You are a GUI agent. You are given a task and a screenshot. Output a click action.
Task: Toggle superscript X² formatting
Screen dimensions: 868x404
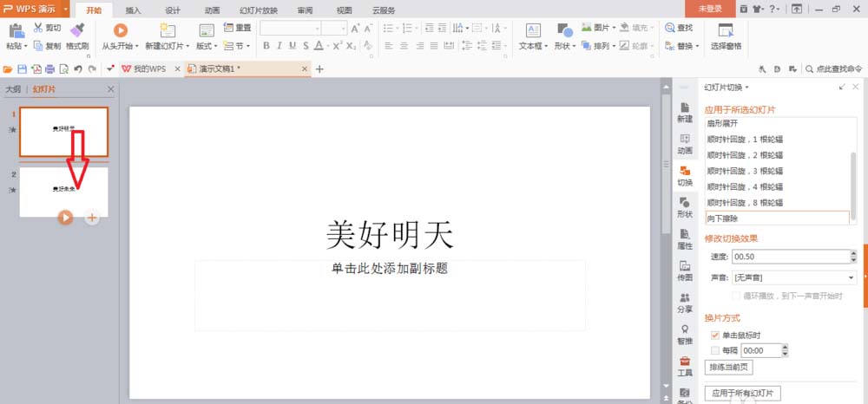(x=338, y=46)
